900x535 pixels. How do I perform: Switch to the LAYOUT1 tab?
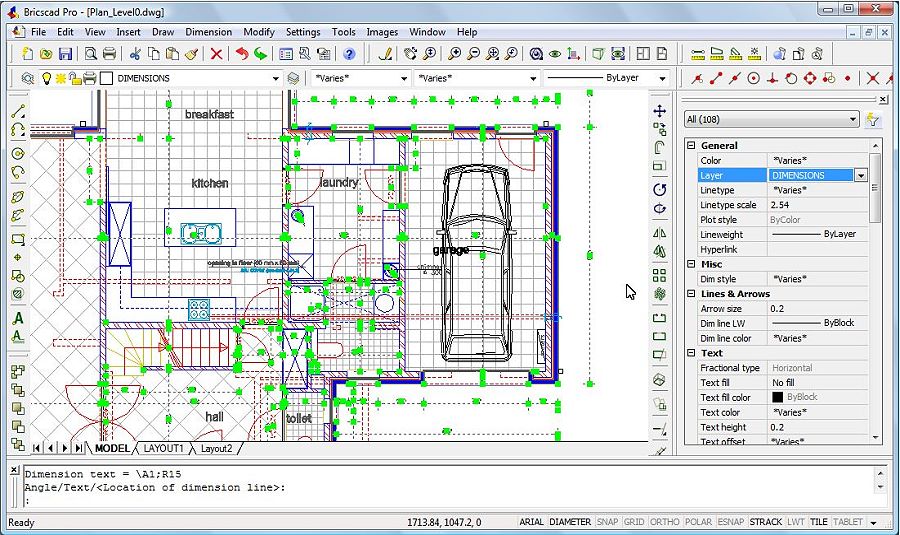pyautogui.click(x=164, y=449)
